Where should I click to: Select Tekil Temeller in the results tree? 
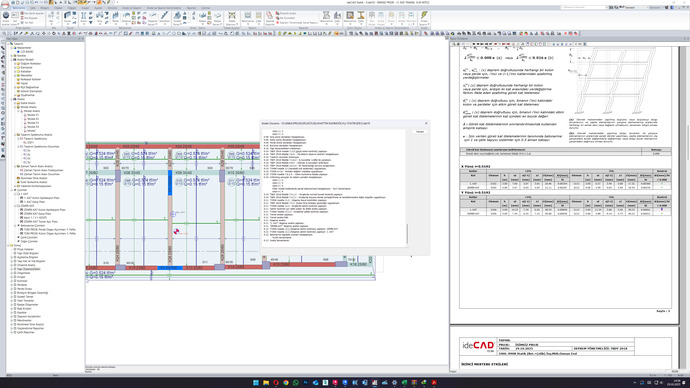25,300
